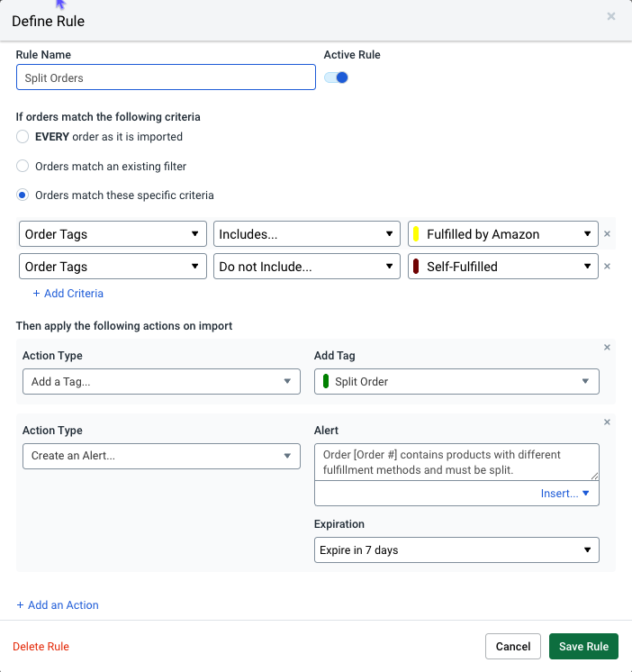Open second-row Order Tags field dropdown
632x672 pixels.
point(113,266)
